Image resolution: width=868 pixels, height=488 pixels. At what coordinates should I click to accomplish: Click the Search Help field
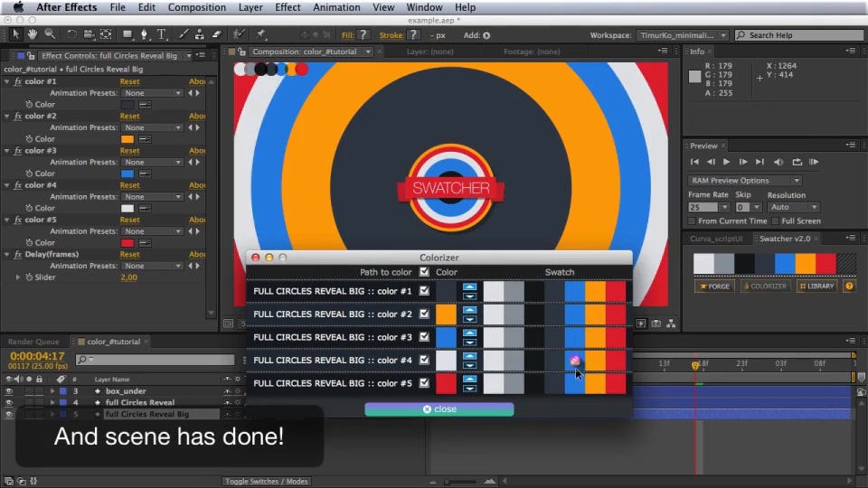(x=799, y=35)
